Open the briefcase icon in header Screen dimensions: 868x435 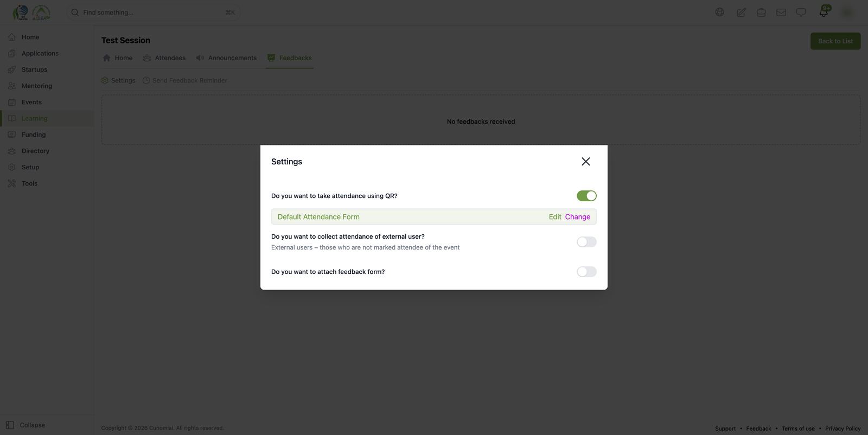761,12
